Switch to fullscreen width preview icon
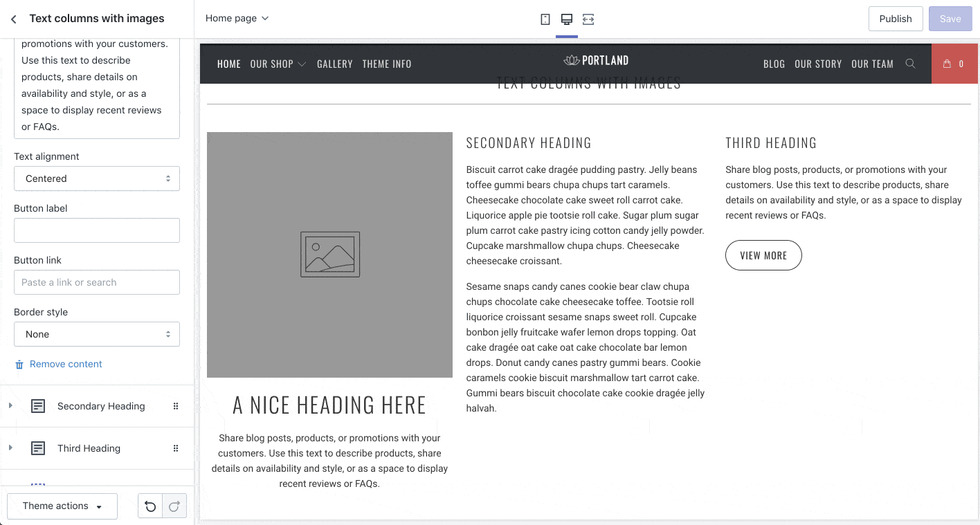 588,19
